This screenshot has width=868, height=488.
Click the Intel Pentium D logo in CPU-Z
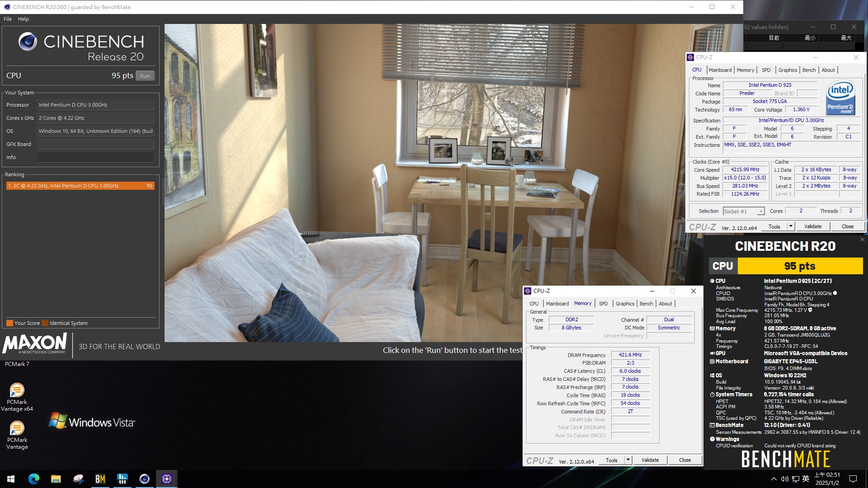840,97
